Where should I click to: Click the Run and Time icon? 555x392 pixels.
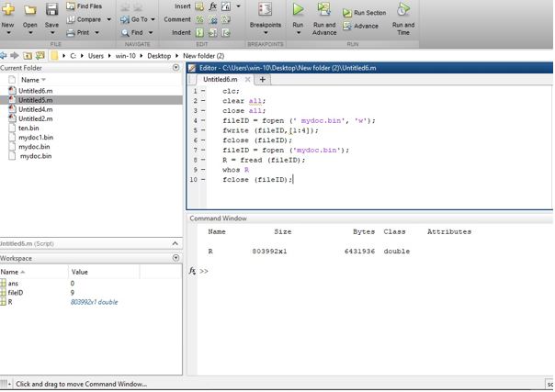pos(402,10)
